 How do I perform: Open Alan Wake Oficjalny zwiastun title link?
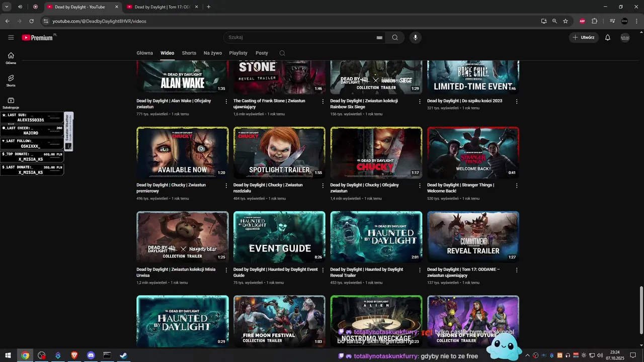pos(174,104)
